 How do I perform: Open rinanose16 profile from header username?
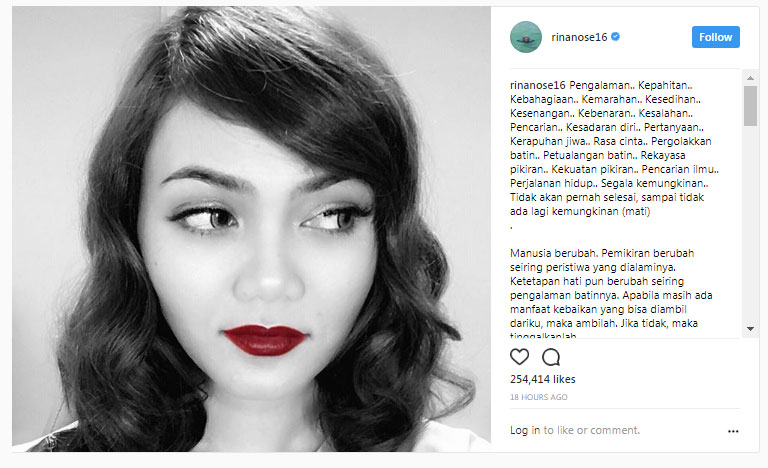(579, 37)
